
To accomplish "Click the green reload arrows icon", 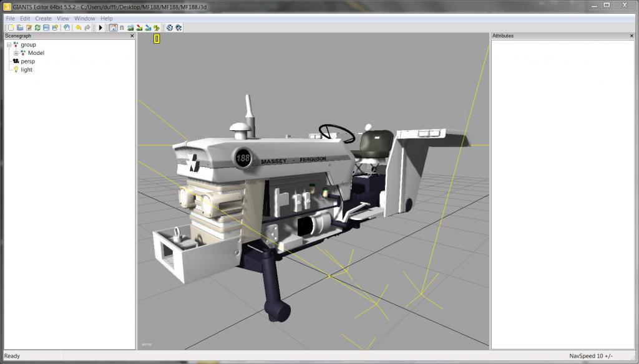I will (37, 27).
